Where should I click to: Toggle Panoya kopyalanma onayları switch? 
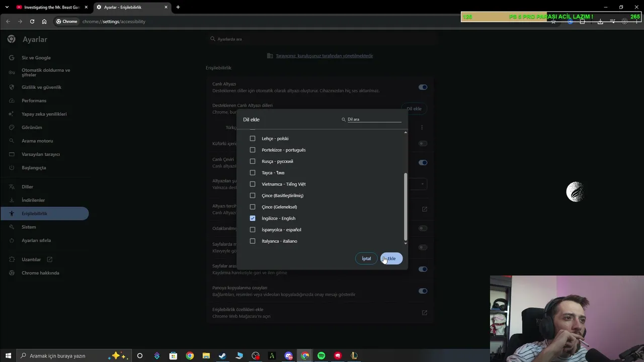423,291
